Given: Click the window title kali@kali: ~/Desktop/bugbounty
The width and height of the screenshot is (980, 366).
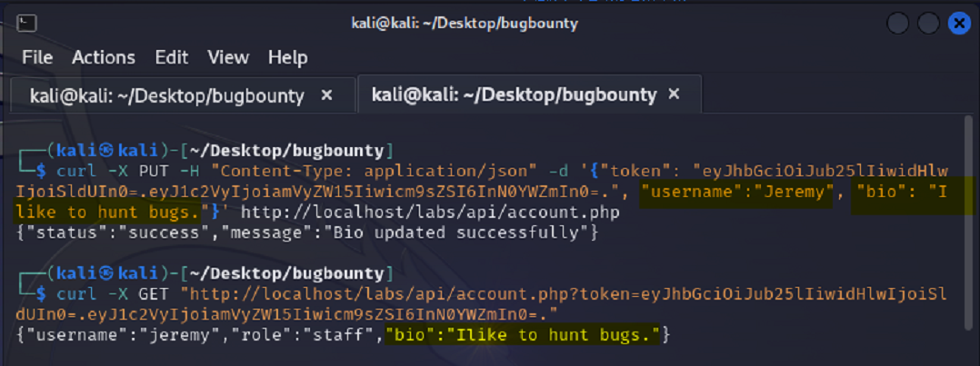Looking at the screenshot, I should (465, 24).
